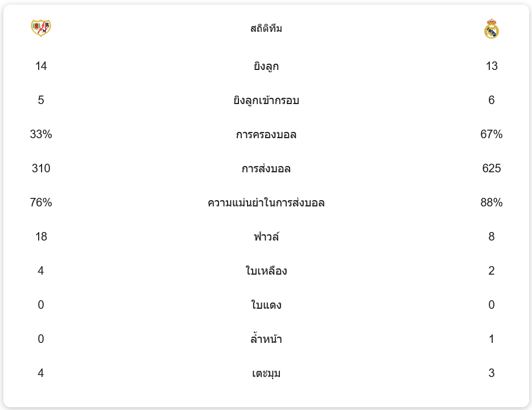The image size is (532, 410).
Task: Select the ฟาวล์ fouls label
Action: [x=266, y=237]
